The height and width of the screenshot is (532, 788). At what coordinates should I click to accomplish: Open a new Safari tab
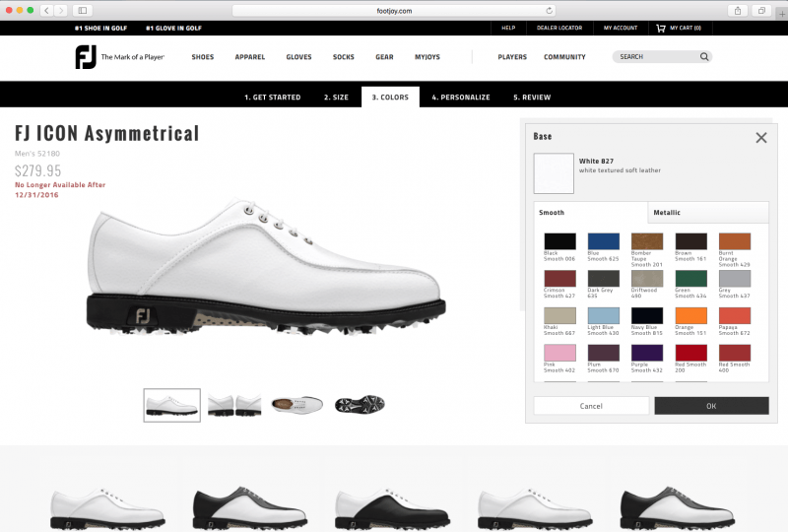pyautogui.click(x=782, y=14)
